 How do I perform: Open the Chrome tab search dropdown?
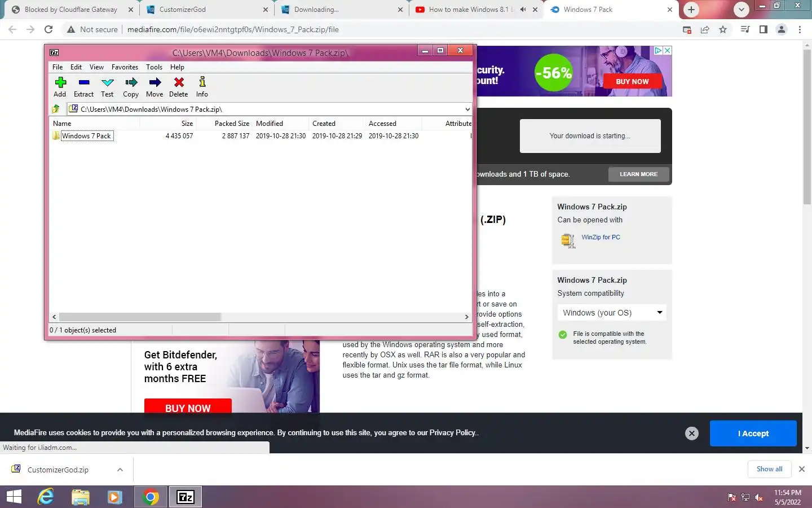pyautogui.click(x=742, y=10)
